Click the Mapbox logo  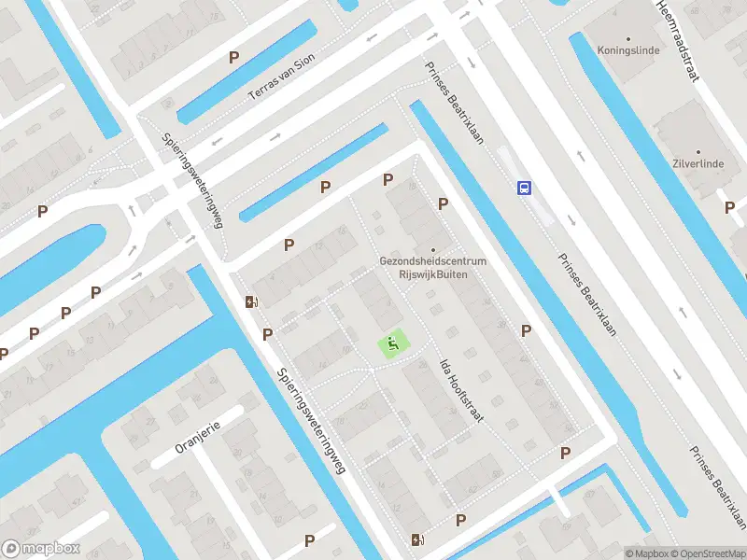pos(40,549)
